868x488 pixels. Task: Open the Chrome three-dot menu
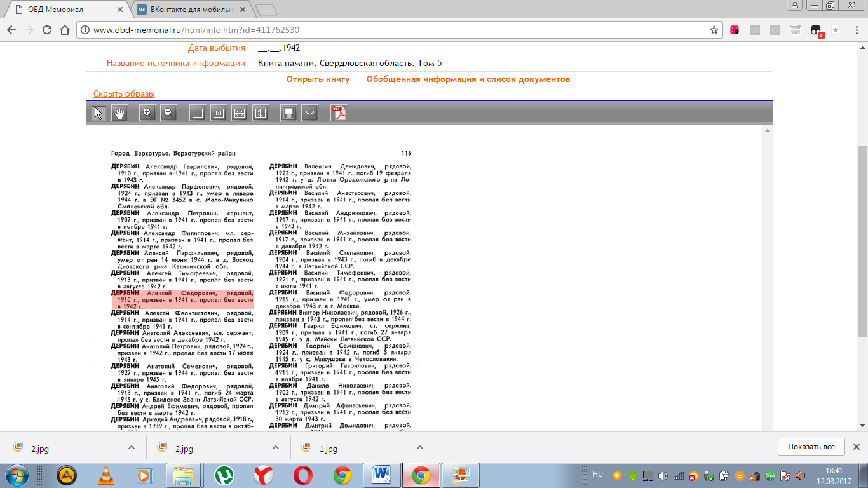[x=856, y=30]
